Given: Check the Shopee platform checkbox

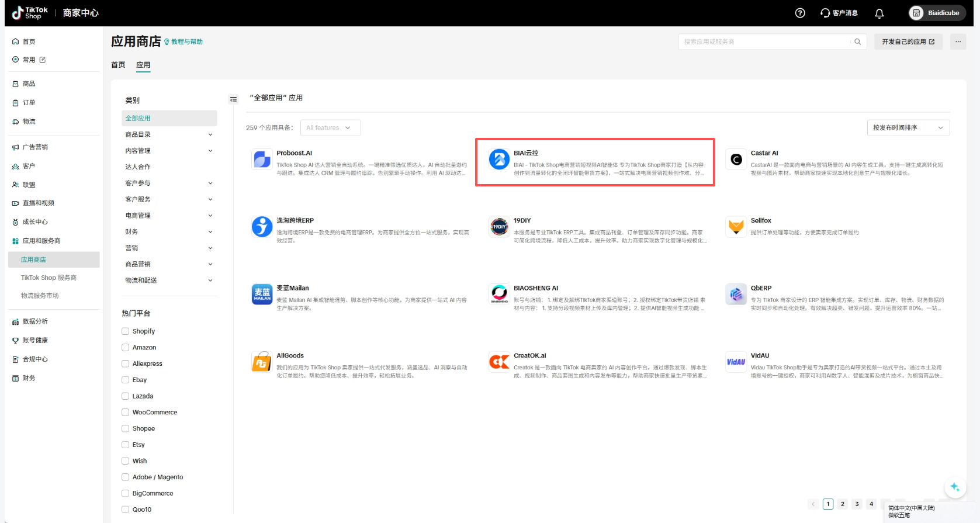Looking at the screenshot, I should pyautogui.click(x=125, y=428).
